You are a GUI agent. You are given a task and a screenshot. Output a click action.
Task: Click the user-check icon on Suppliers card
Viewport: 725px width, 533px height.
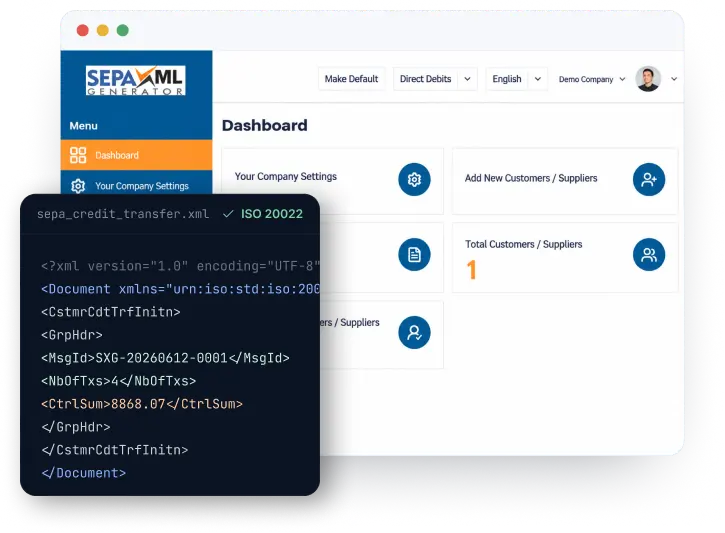[414, 332]
